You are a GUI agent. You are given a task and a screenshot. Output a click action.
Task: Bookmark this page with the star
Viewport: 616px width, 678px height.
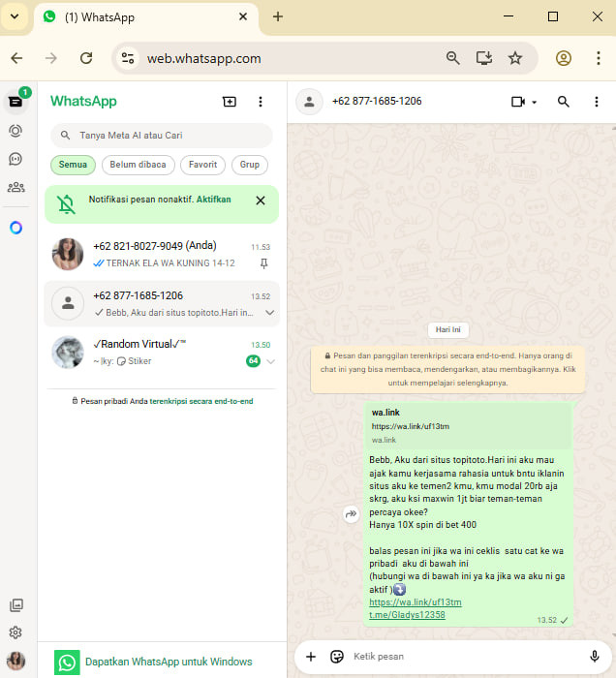tap(515, 58)
